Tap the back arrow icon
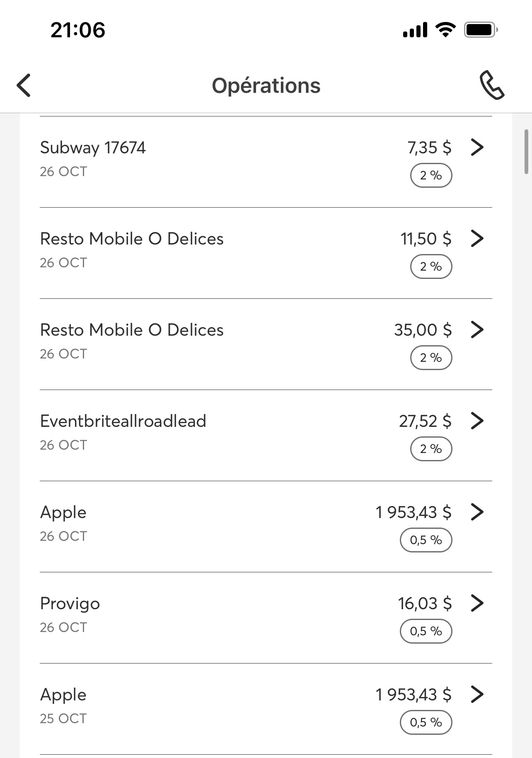 click(x=24, y=85)
